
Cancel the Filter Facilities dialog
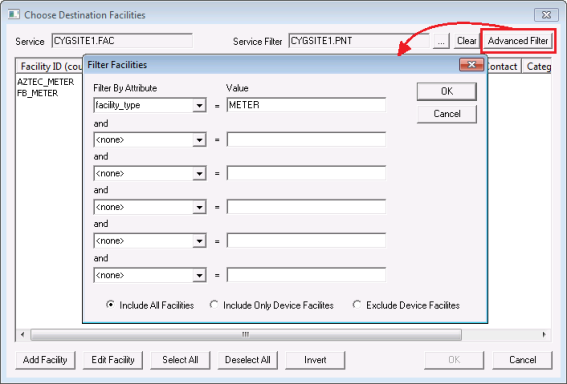click(447, 114)
